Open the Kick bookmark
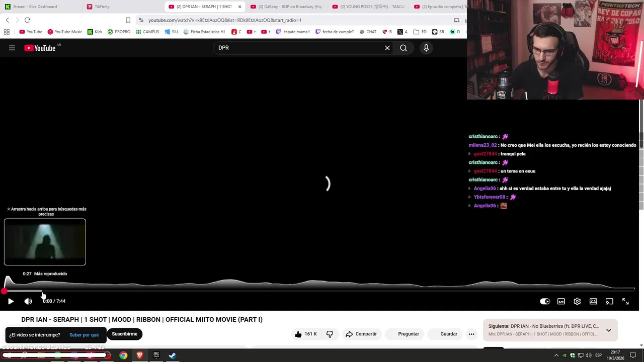The height and width of the screenshot is (362, 644). point(95,32)
